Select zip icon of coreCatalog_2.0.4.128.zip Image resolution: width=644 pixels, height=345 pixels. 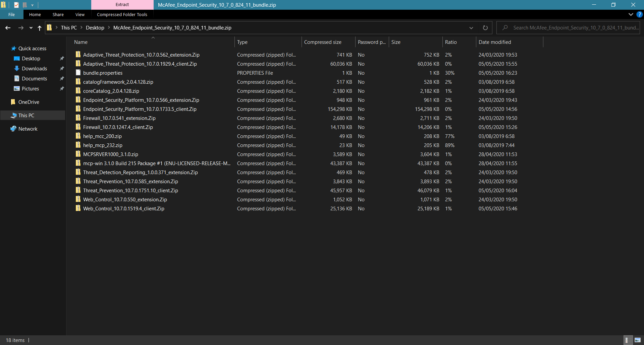click(78, 91)
